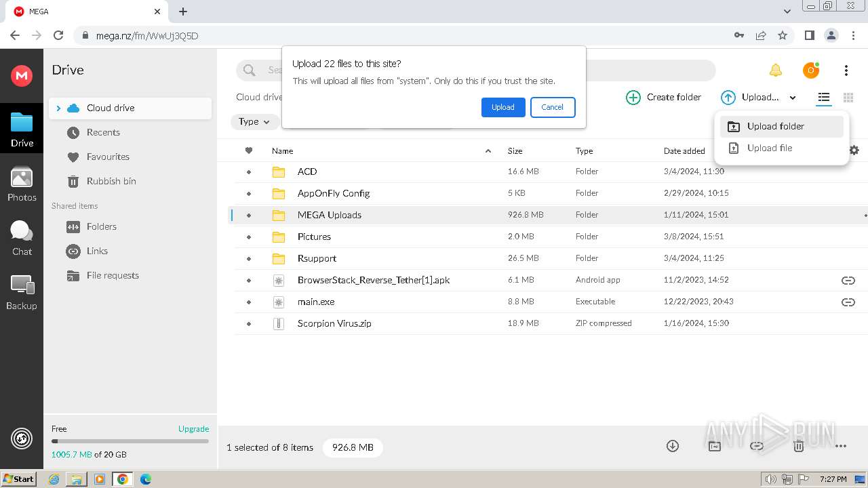Click the Create folder button
Viewport: 868px width, 488px height.
663,98
